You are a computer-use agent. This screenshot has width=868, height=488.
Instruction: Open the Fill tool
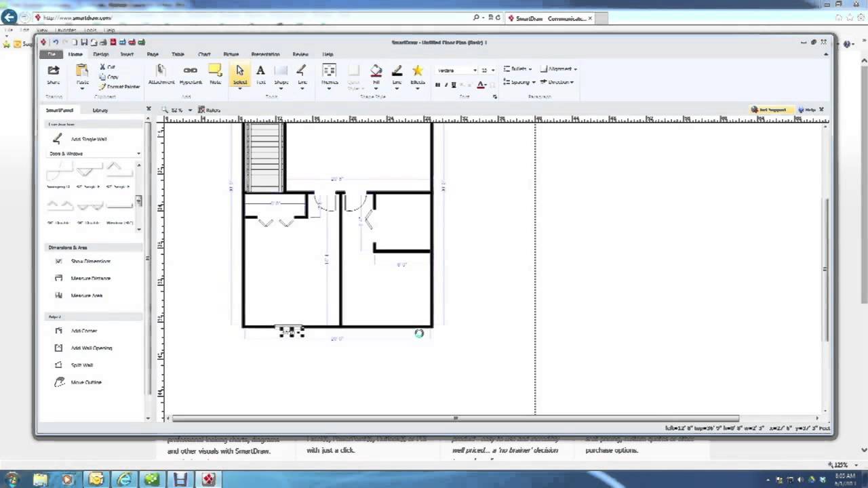[376, 71]
